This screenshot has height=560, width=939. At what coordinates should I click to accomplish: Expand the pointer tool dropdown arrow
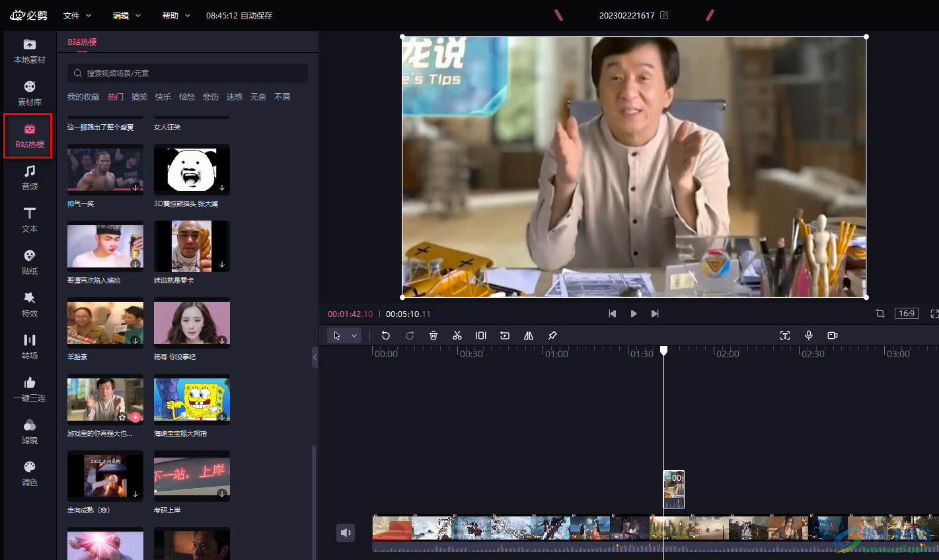[354, 335]
